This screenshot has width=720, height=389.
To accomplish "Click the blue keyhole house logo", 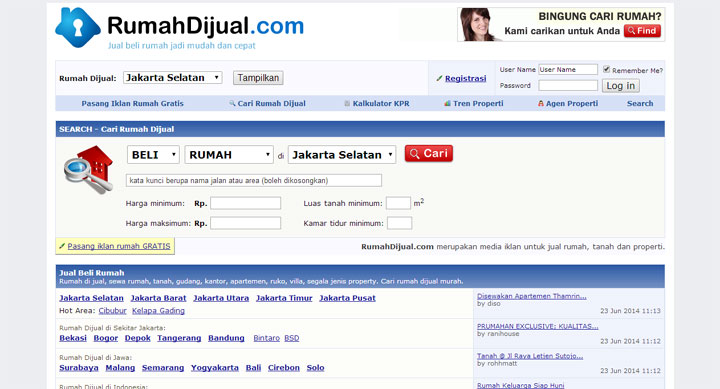I will [78, 28].
